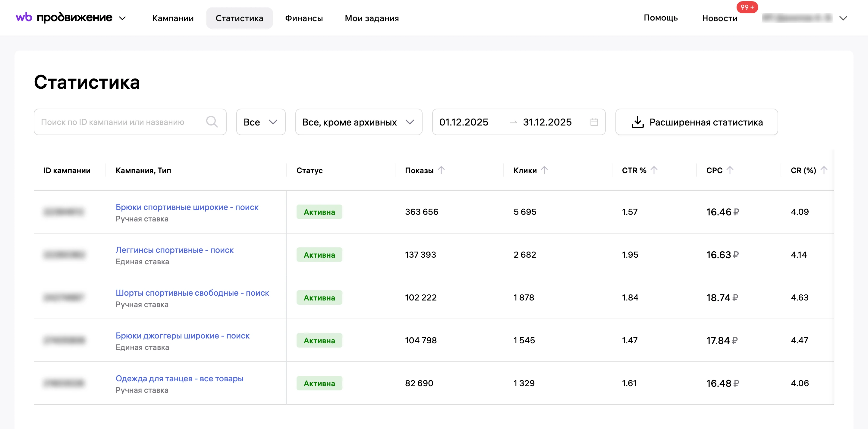This screenshot has width=868, height=429.
Task: Open the Помощь link
Action: (660, 17)
